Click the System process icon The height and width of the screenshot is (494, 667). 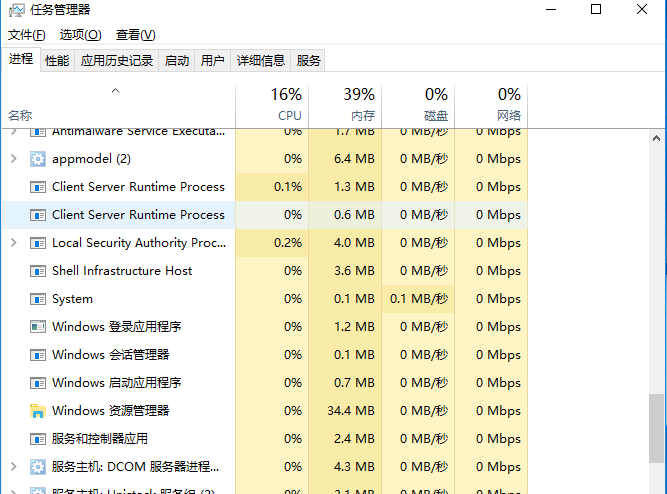click(x=38, y=299)
